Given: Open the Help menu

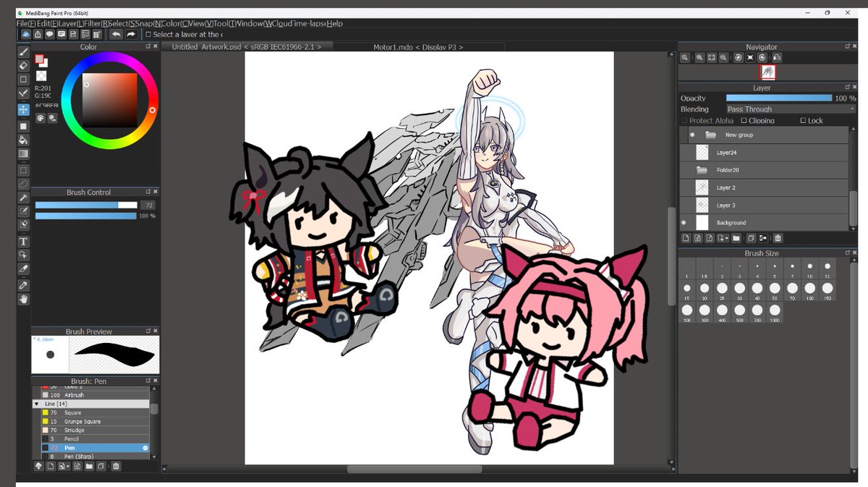Looking at the screenshot, I should pos(335,24).
